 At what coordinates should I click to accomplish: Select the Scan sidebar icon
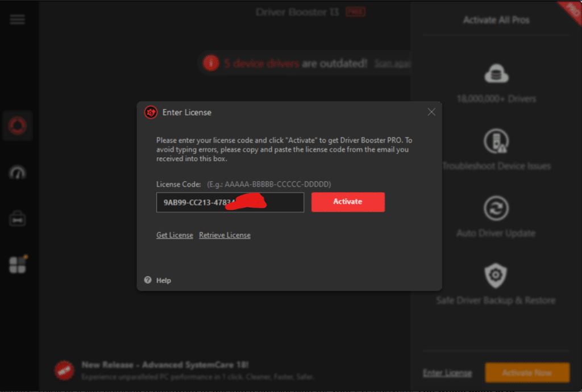click(x=18, y=126)
